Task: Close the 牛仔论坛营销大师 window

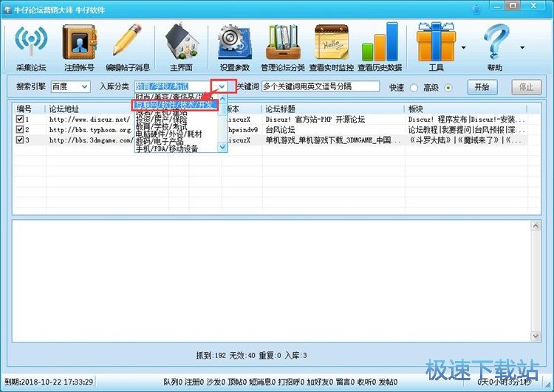Action: 534,6
